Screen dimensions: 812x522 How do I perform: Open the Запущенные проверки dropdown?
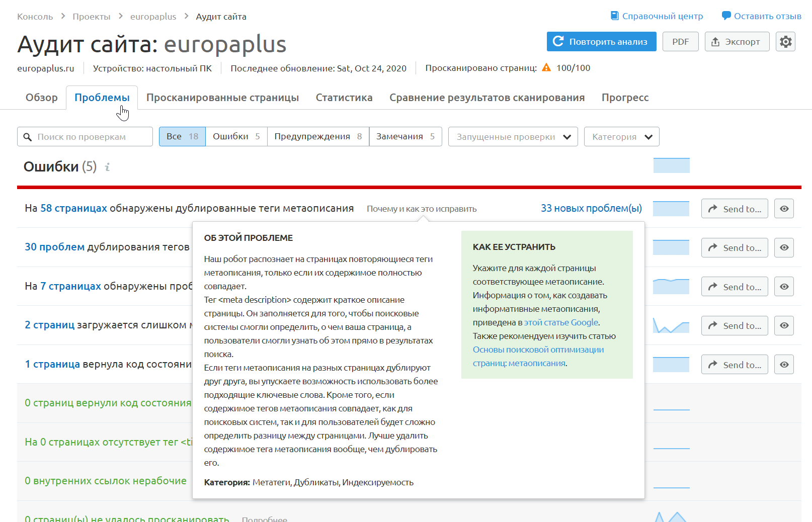tap(513, 137)
